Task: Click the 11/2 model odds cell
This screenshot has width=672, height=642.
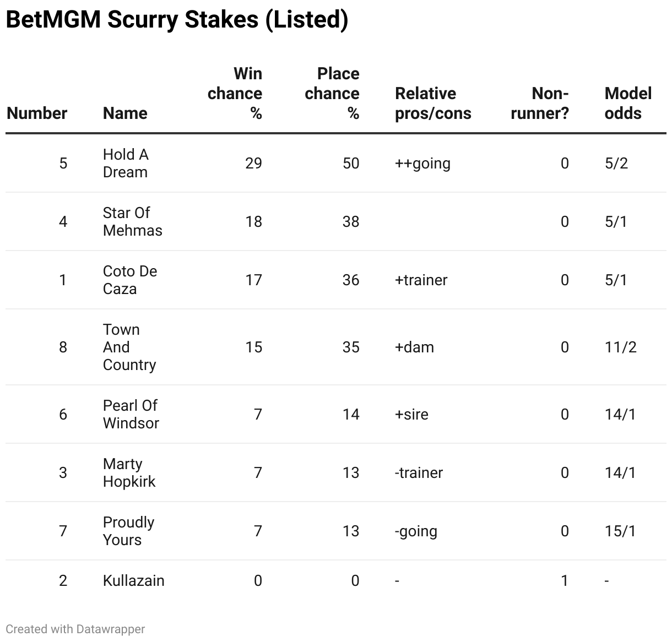Action: [620, 347]
